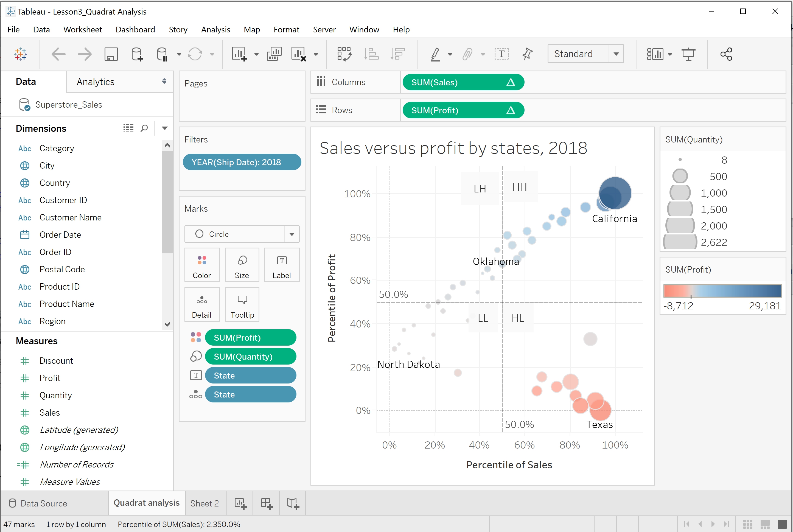Open the Circle mark type dropdown
The width and height of the screenshot is (793, 532).
pos(292,234)
